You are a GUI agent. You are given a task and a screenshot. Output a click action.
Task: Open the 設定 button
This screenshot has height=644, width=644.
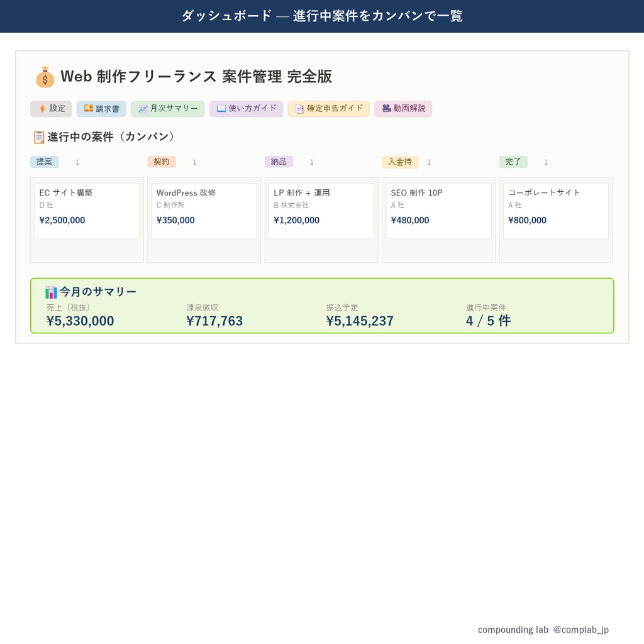click(51, 109)
